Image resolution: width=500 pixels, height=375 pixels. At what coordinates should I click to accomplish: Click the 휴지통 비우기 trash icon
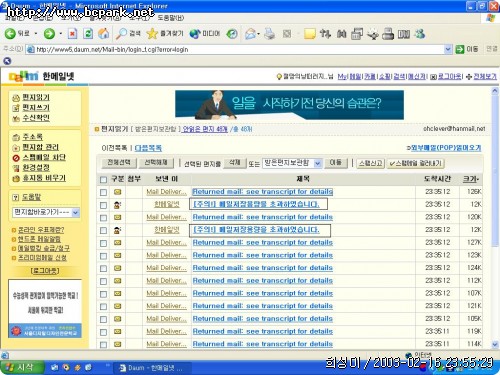pos(16,178)
